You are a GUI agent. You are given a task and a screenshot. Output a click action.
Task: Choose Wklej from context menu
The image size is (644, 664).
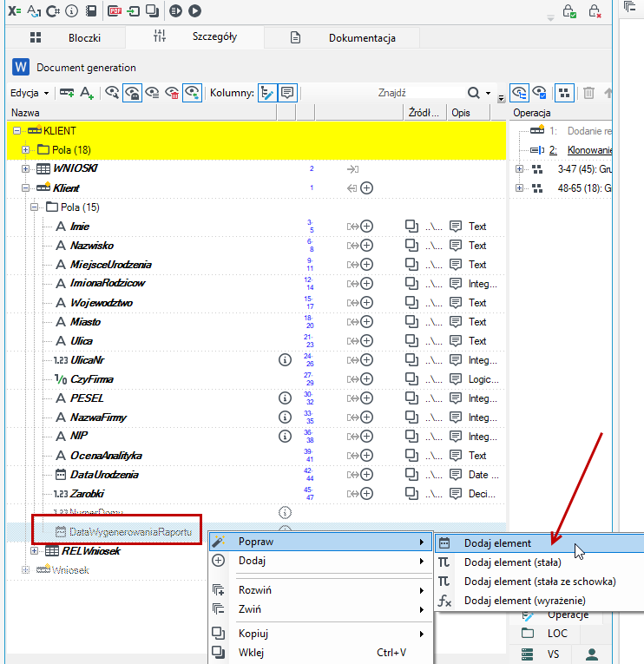click(x=321, y=653)
